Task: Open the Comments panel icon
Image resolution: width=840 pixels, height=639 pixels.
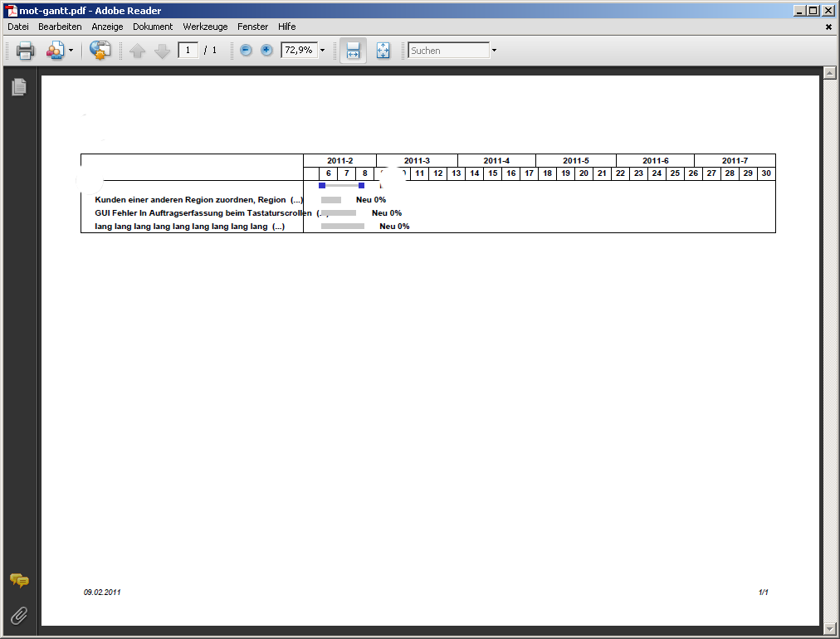Action: (x=19, y=581)
